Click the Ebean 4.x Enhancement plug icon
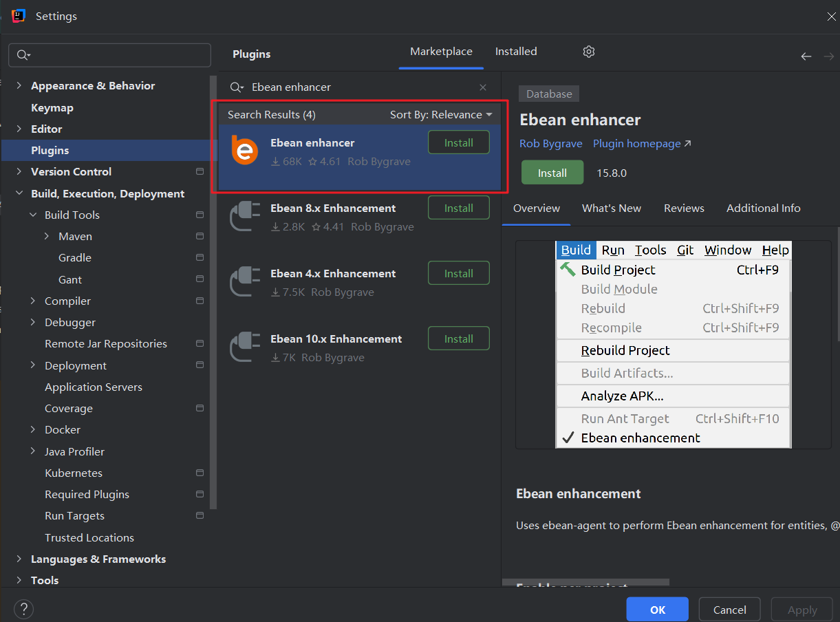This screenshot has height=622, width=840. (244, 281)
